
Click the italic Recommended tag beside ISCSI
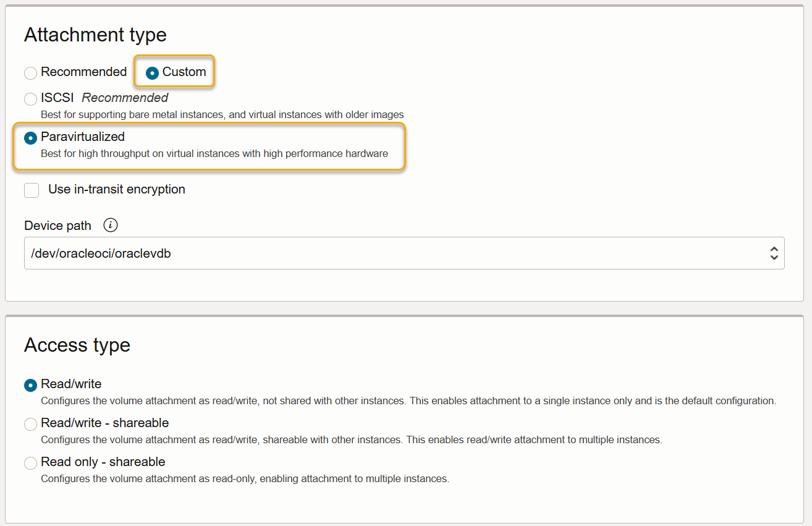click(125, 98)
